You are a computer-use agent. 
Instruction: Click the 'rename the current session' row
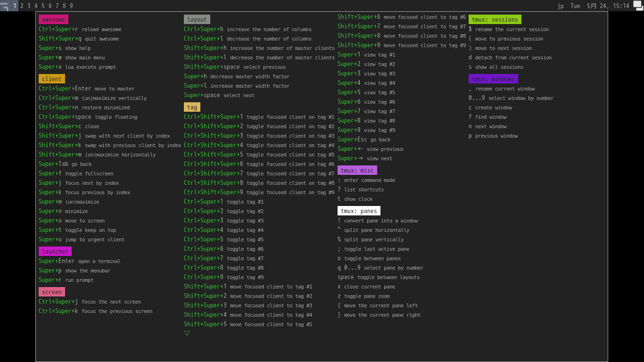pos(509,29)
